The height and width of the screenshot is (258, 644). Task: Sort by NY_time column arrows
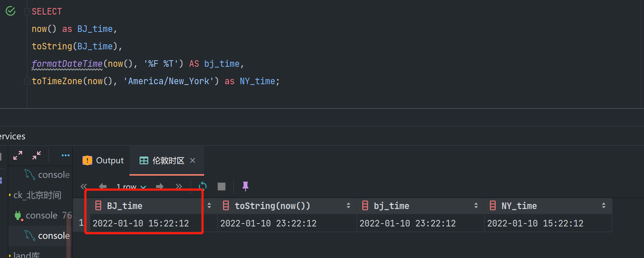(604, 206)
